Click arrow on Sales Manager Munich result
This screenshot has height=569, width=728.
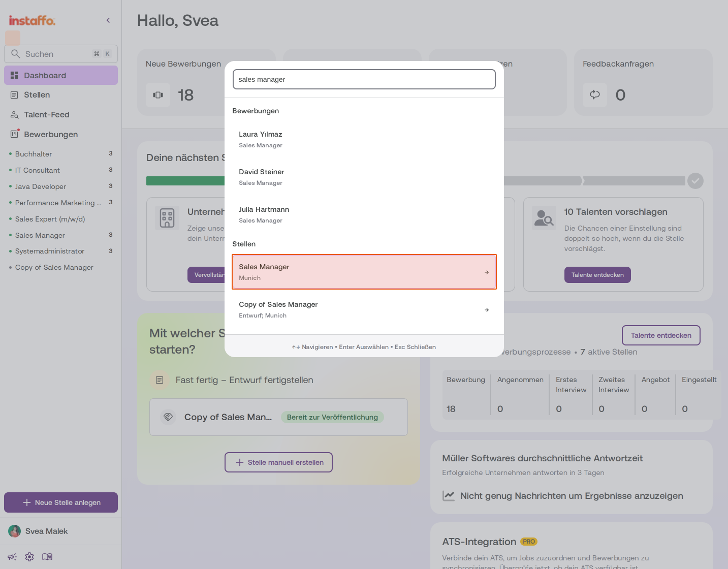click(x=487, y=272)
